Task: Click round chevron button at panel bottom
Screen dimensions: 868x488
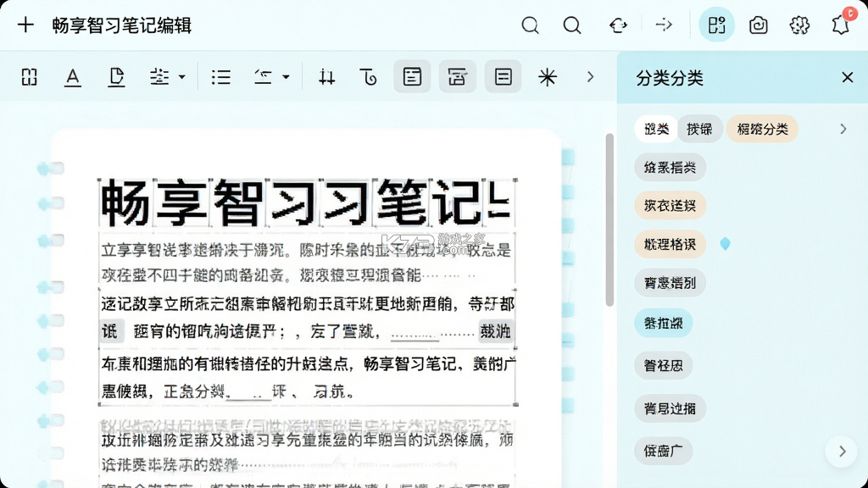Action: (842, 452)
